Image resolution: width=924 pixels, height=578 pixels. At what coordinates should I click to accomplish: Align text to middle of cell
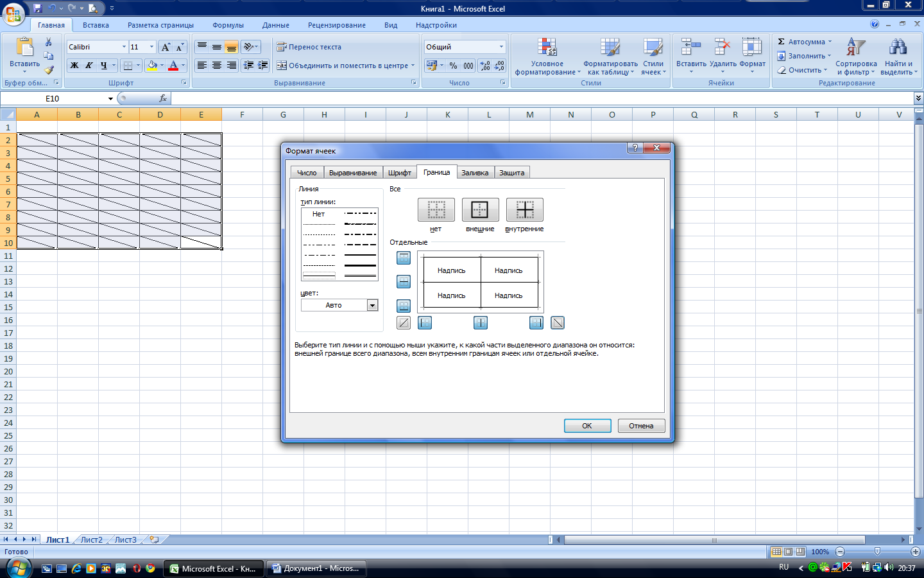[217, 47]
